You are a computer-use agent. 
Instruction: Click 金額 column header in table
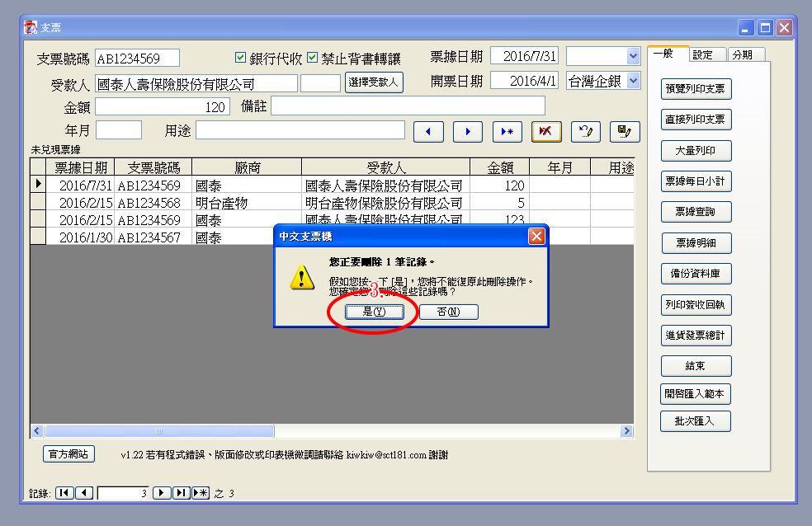500,167
